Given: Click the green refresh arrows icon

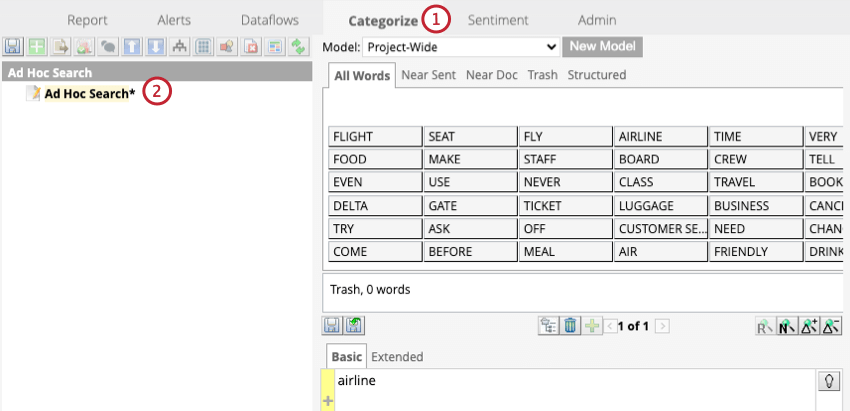Looking at the screenshot, I should point(297,46).
